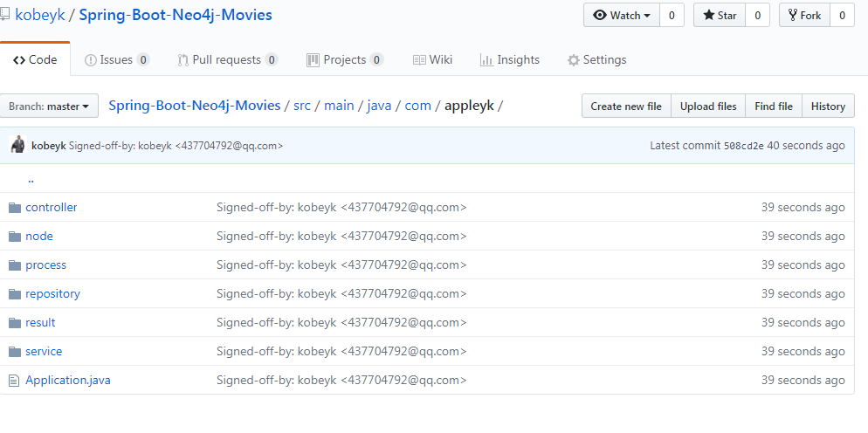868x433 pixels.
Task: Open latest commit message in commit bar
Action: [176, 146]
